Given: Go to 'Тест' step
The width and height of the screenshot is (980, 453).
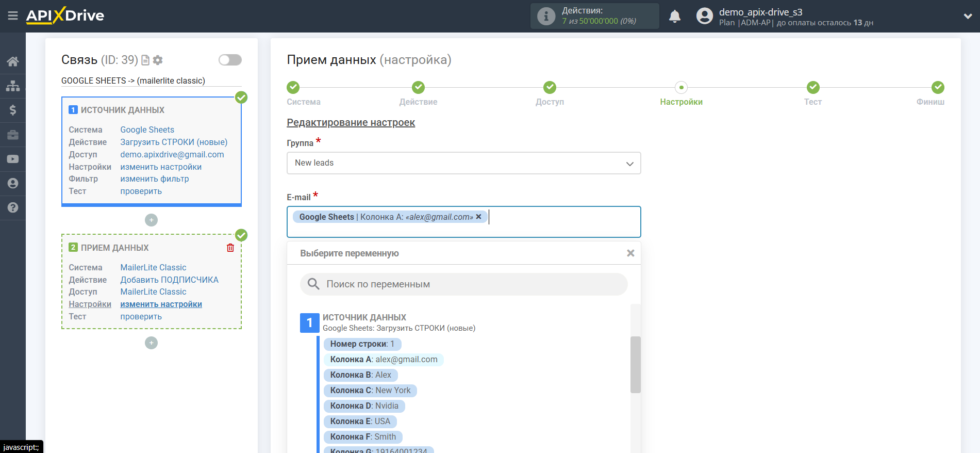Looking at the screenshot, I should [813, 102].
